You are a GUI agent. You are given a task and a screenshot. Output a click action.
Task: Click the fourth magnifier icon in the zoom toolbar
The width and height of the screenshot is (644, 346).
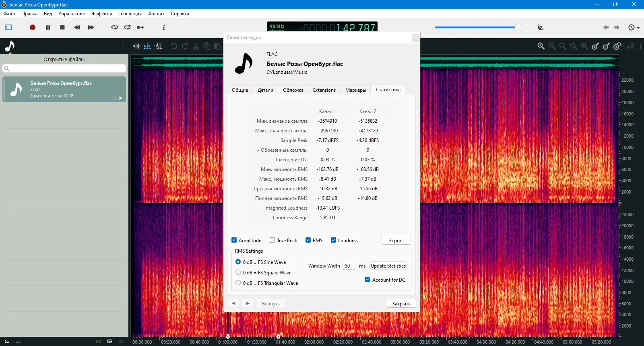point(574,46)
